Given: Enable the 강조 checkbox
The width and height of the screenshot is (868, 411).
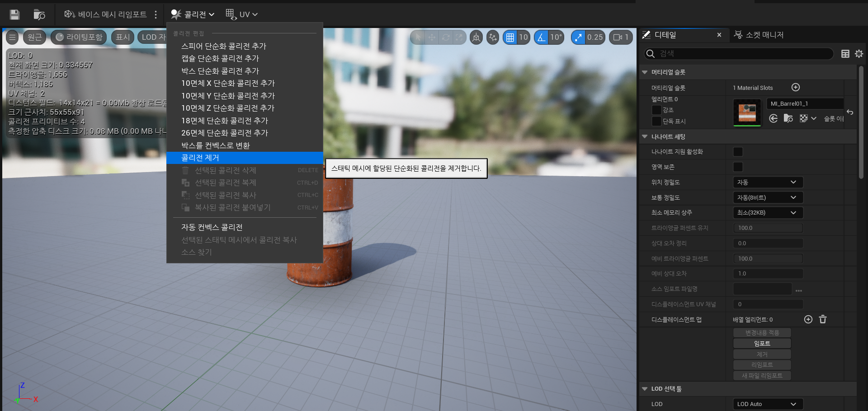Looking at the screenshot, I should (656, 110).
